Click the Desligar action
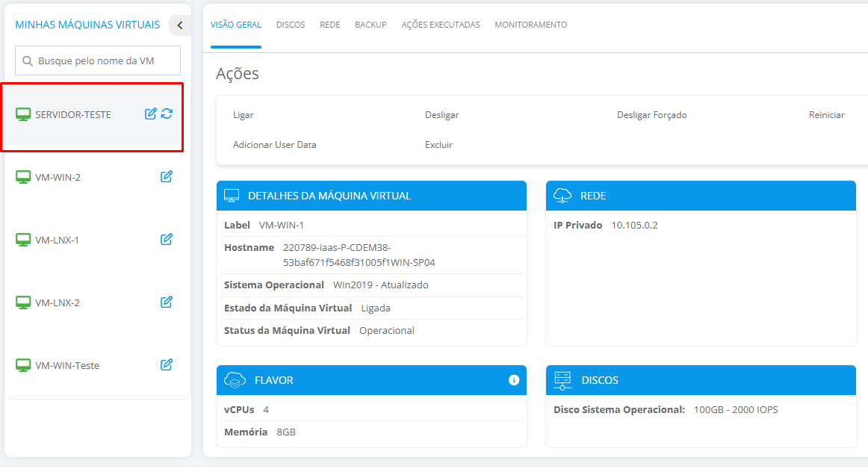This screenshot has height=475, width=868. pos(441,115)
